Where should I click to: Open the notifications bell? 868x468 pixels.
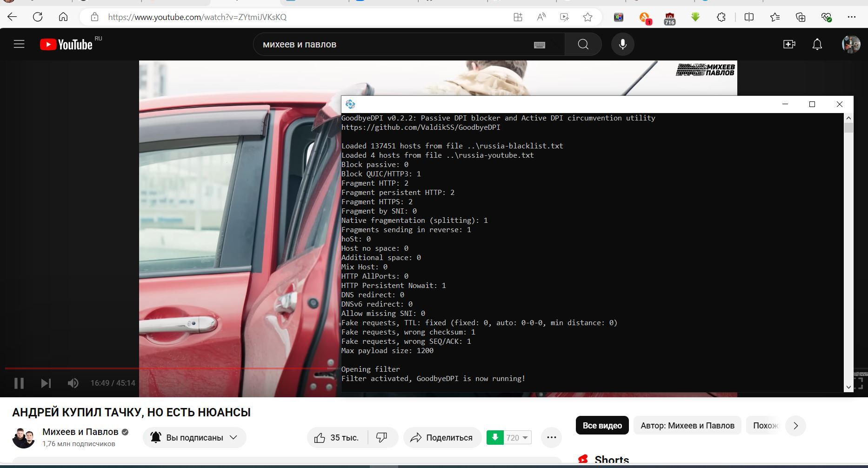(817, 45)
